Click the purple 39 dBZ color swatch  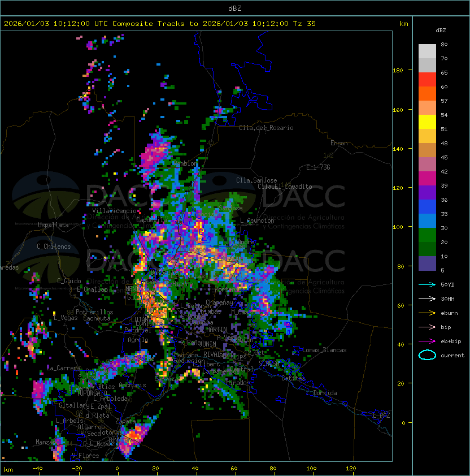coord(427,192)
